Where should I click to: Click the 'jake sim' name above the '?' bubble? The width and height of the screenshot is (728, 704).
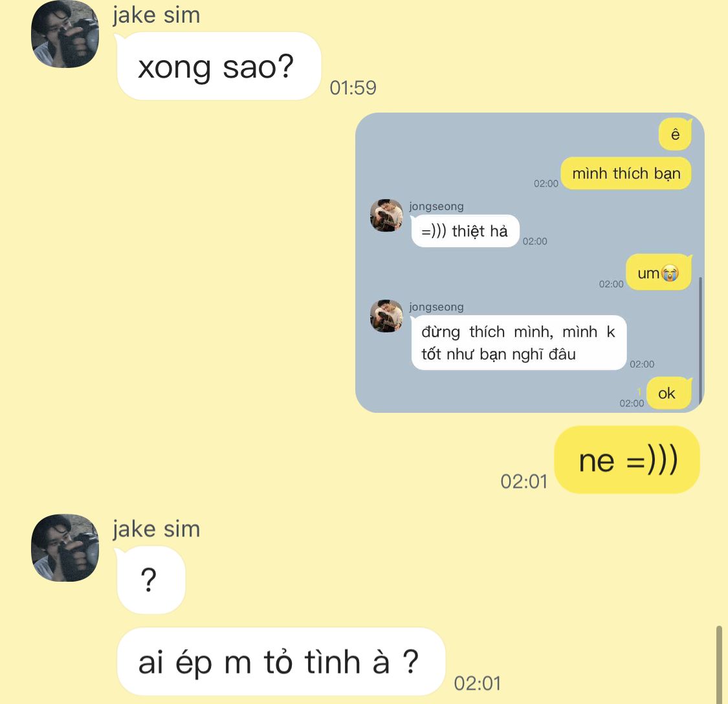(157, 529)
